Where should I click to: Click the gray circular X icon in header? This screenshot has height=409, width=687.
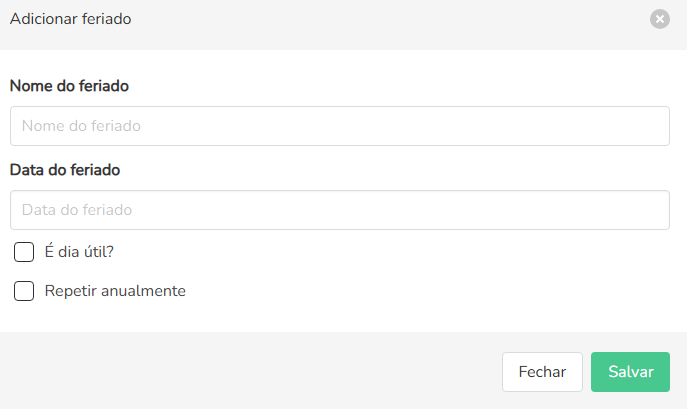click(659, 18)
